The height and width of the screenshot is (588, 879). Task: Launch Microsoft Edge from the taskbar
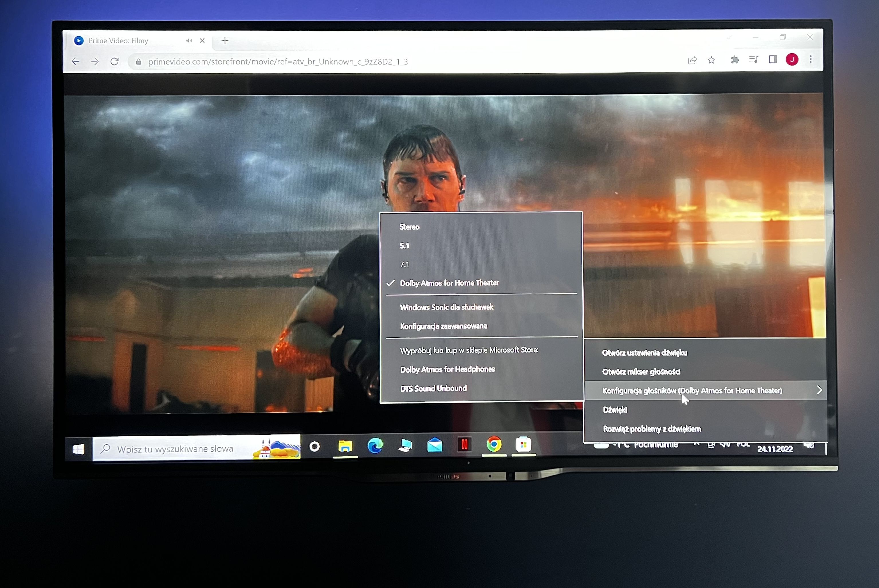click(375, 445)
